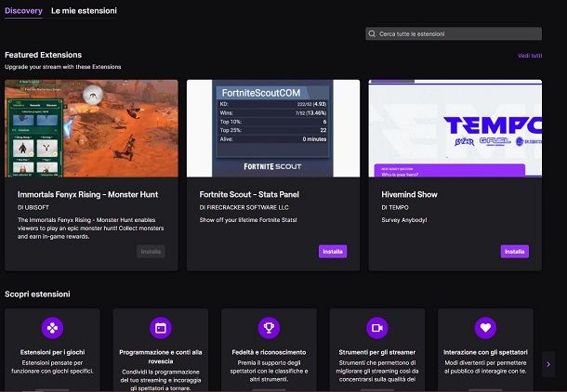Viewport: 567px width, 392px height.
Task: Switch to the Discovery tab
Action: [23, 11]
